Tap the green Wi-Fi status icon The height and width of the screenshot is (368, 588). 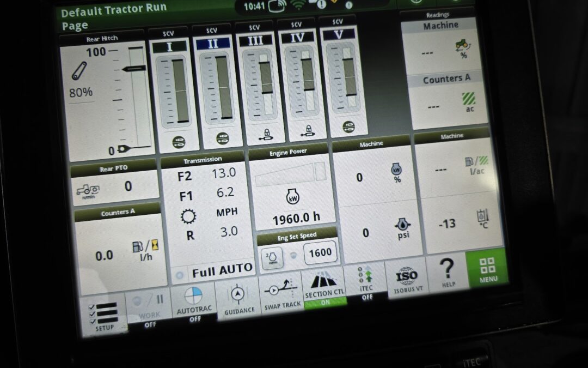pos(299,5)
